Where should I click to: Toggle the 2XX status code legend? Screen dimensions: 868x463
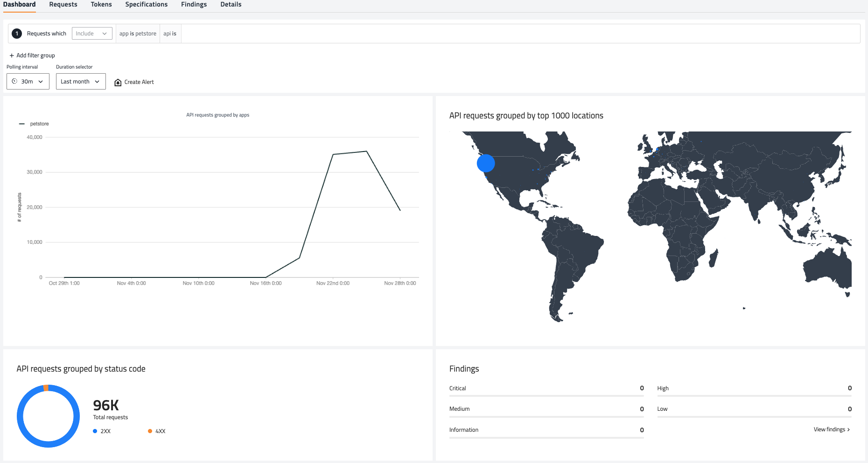(102, 431)
